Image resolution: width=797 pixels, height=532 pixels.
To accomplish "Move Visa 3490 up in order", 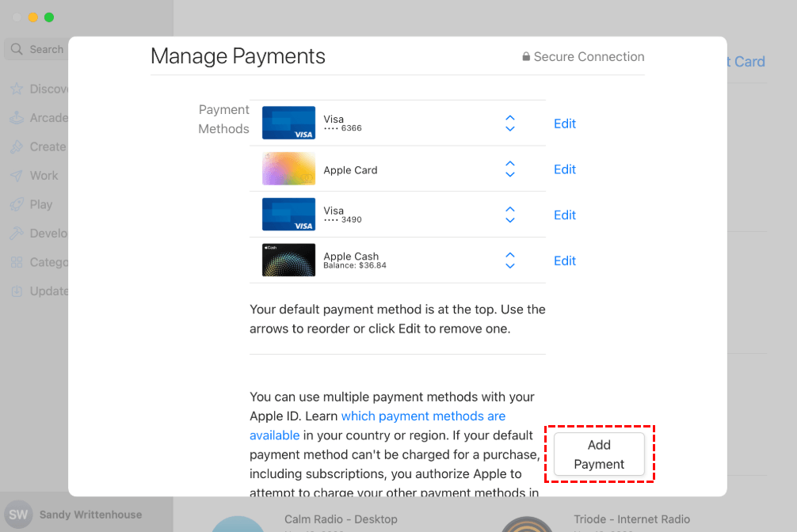I will pyautogui.click(x=510, y=209).
